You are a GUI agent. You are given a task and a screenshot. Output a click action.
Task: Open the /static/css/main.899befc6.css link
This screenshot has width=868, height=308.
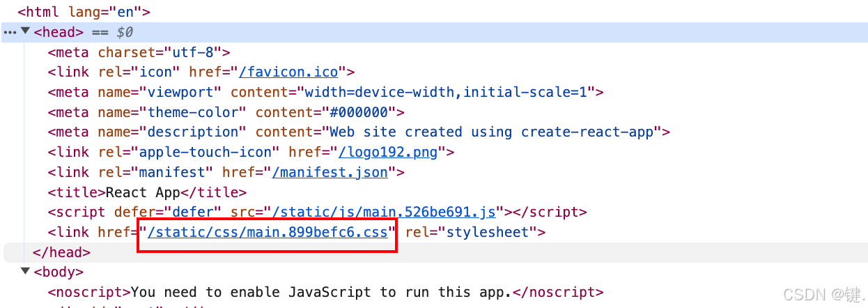[267, 232]
